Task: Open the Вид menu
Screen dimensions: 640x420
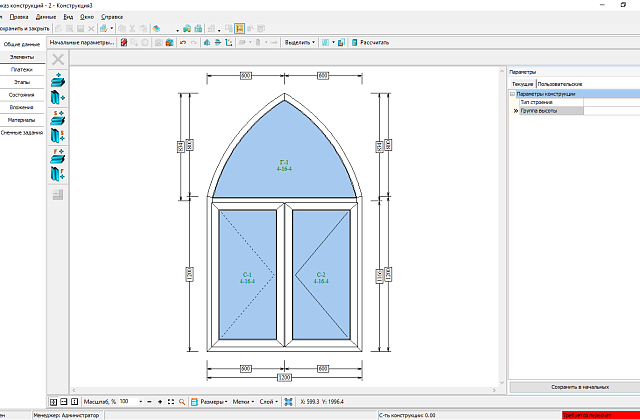Action: coord(68,17)
